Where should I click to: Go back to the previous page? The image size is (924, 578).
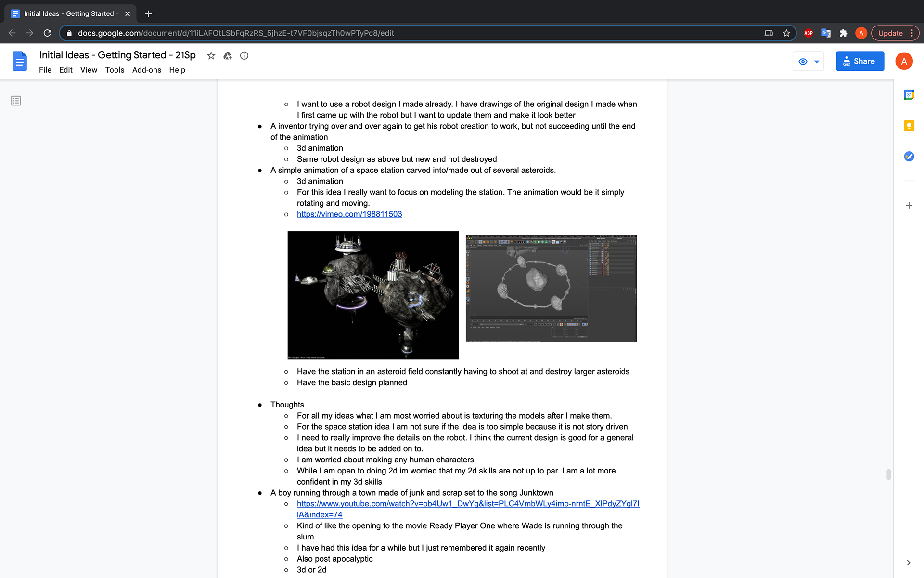pyautogui.click(x=12, y=33)
